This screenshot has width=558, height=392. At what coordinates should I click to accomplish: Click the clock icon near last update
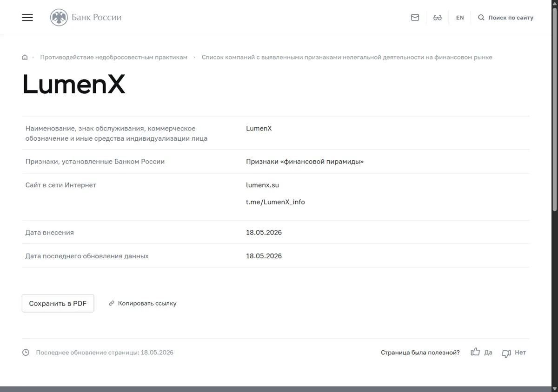click(26, 353)
